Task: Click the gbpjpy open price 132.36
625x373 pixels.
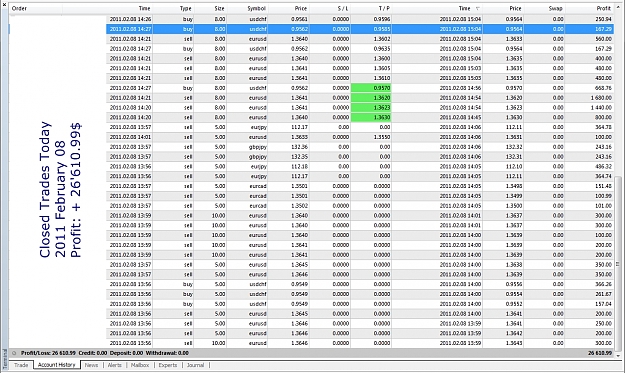Action: pyautogui.click(x=300, y=147)
